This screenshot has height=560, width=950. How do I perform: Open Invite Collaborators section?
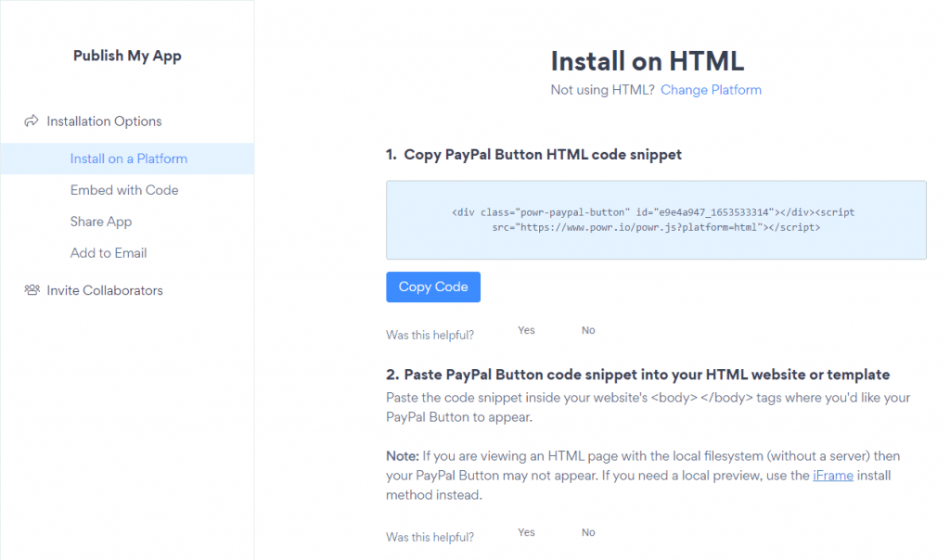(x=105, y=290)
